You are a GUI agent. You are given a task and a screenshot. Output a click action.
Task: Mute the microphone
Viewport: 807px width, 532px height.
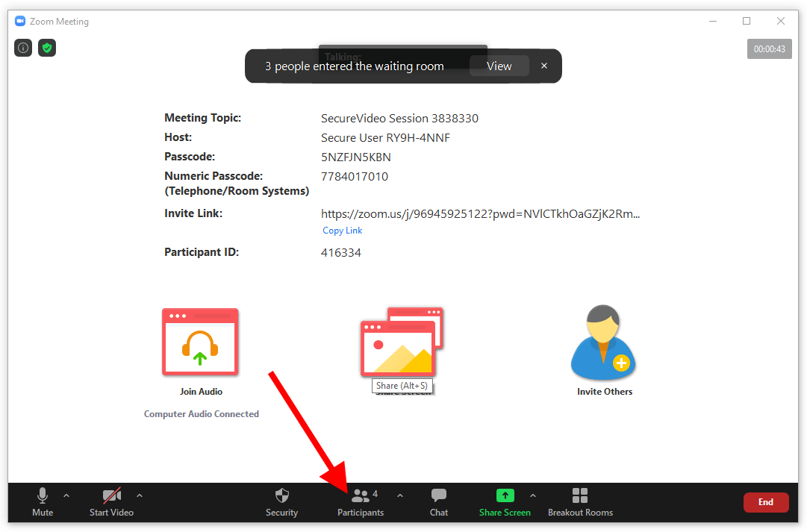pyautogui.click(x=43, y=501)
